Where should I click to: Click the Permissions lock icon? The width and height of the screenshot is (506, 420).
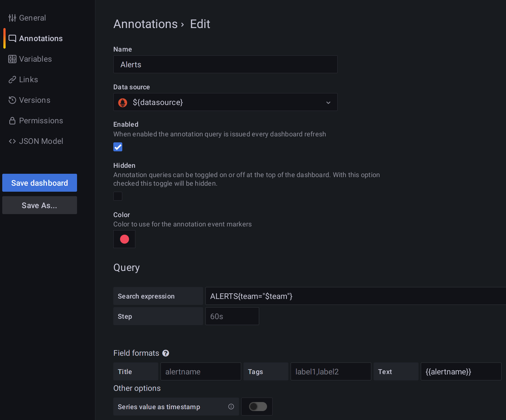(12, 120)
